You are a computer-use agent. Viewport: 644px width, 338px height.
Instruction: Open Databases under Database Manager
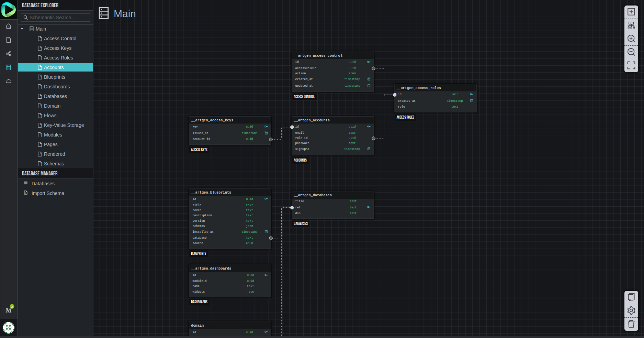[43, 184]
